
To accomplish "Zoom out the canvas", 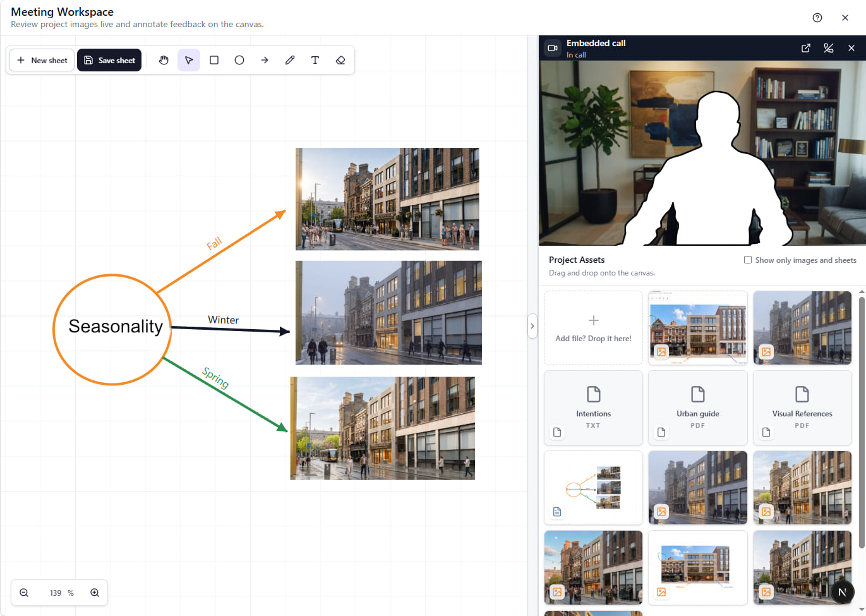I will (24, 593).
